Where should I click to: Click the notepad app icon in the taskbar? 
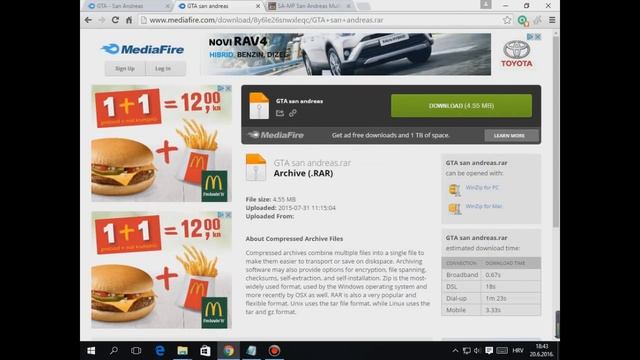[251, 351]
